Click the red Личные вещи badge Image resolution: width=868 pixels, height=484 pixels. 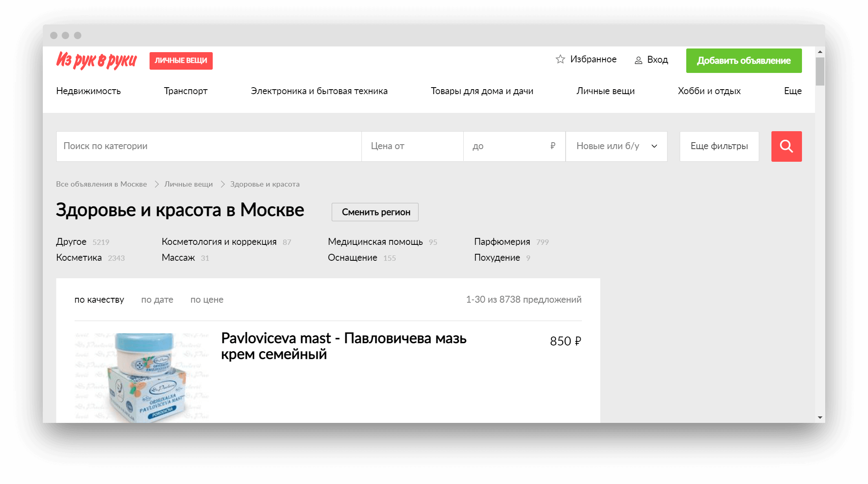181,61
